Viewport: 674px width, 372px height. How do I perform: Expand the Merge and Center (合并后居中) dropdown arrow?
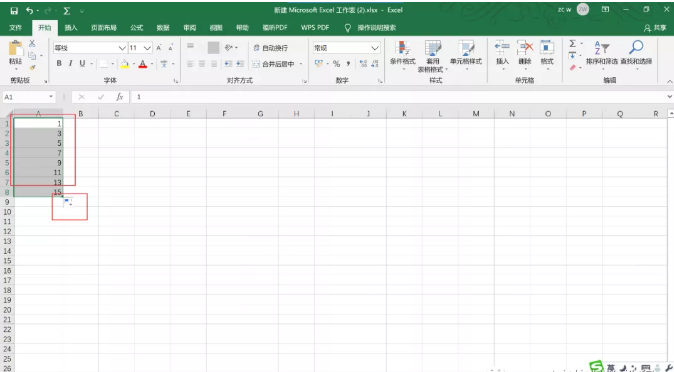point(301,64)
